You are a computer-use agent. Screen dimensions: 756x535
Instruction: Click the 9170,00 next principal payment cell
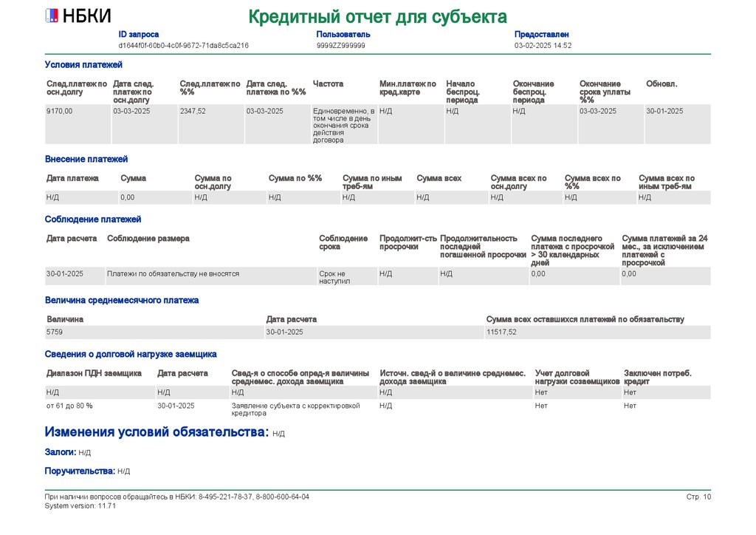[78, 124]
